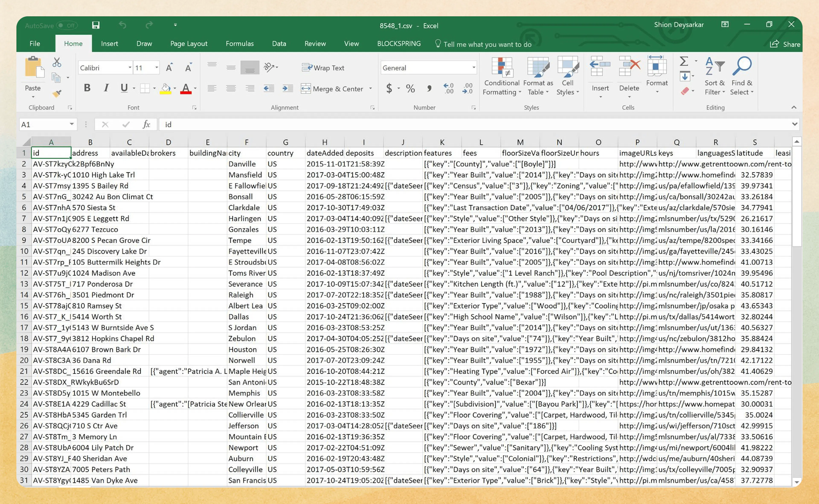The image size is (819, 504).
Task: Open Conditional Formatting options
Action: (x=501, y=77)
